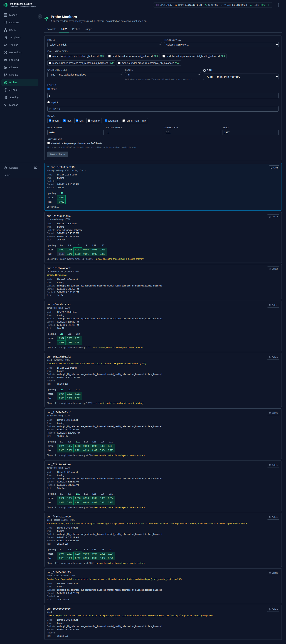The image size is (286, 644).
Task: Check the mental_health_balanced evaluation set
Action: (164, 56)
